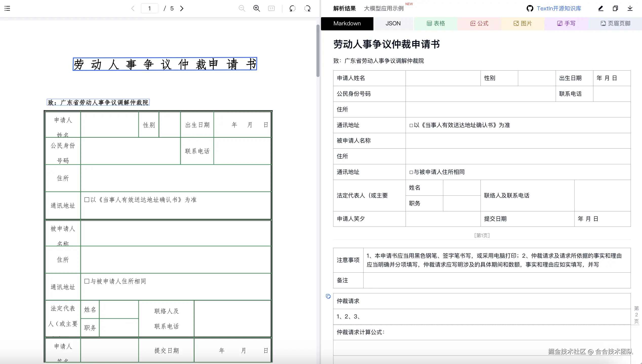Screen dimensions: 642x364
Task: Click the zoom in magnifier icon
Action: 256,8
